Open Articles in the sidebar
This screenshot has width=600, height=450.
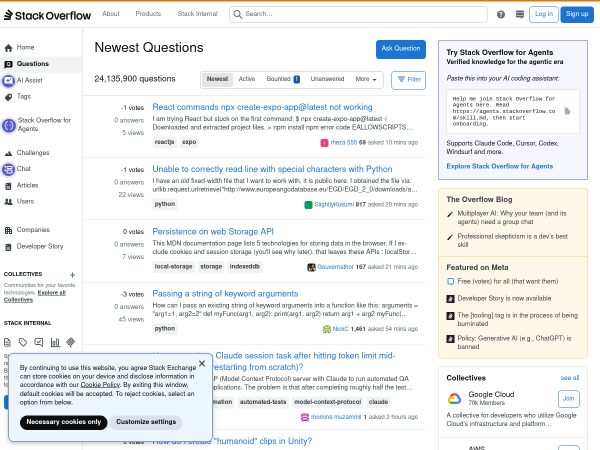pos(21,185)
